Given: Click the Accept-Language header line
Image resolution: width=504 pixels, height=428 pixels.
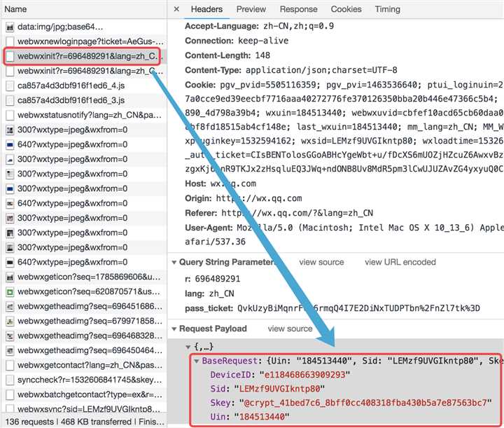Looking at the screenshot, I should click(259, 26).
